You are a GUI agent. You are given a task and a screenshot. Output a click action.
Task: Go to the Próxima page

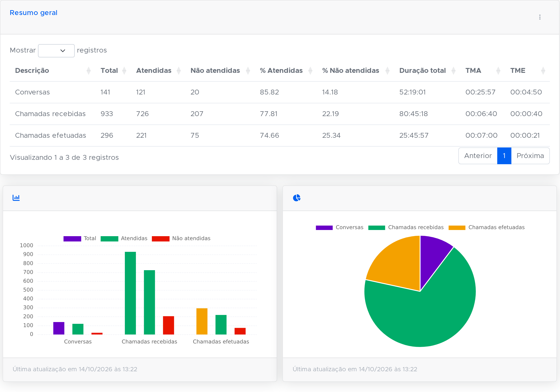pos(530,156)
